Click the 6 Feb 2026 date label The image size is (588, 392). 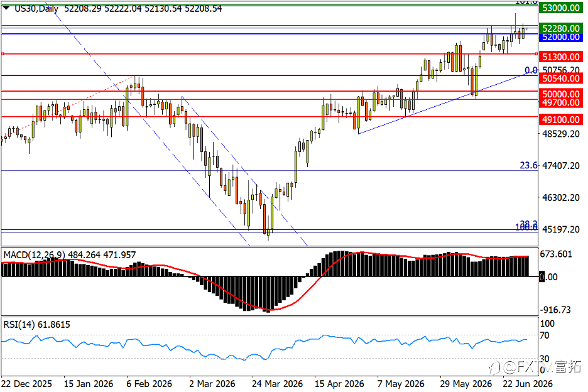150,384
